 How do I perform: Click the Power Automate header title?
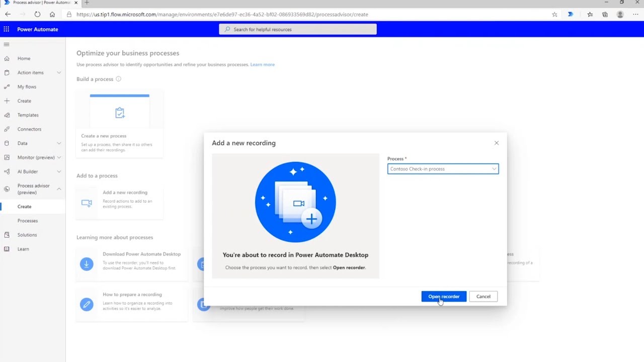[38, 29]
